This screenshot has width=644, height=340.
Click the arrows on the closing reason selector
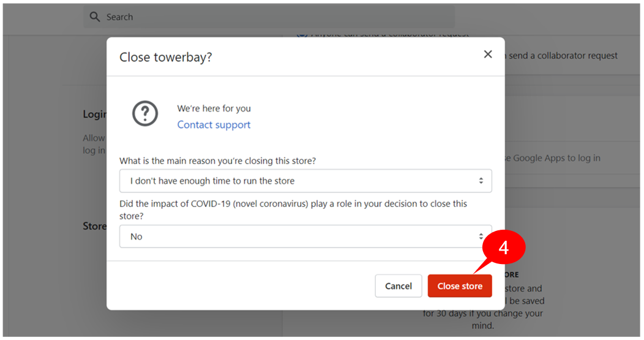(481, 181)
